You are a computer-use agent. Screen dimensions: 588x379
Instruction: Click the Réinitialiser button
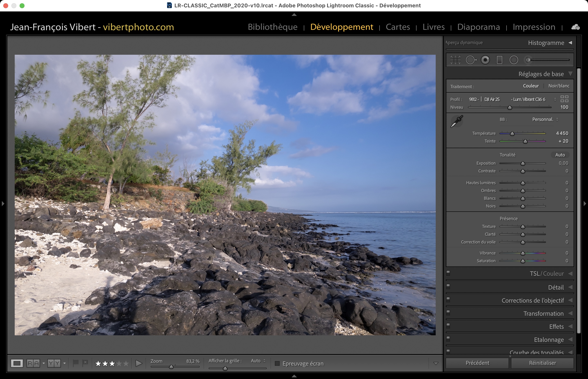542,363
